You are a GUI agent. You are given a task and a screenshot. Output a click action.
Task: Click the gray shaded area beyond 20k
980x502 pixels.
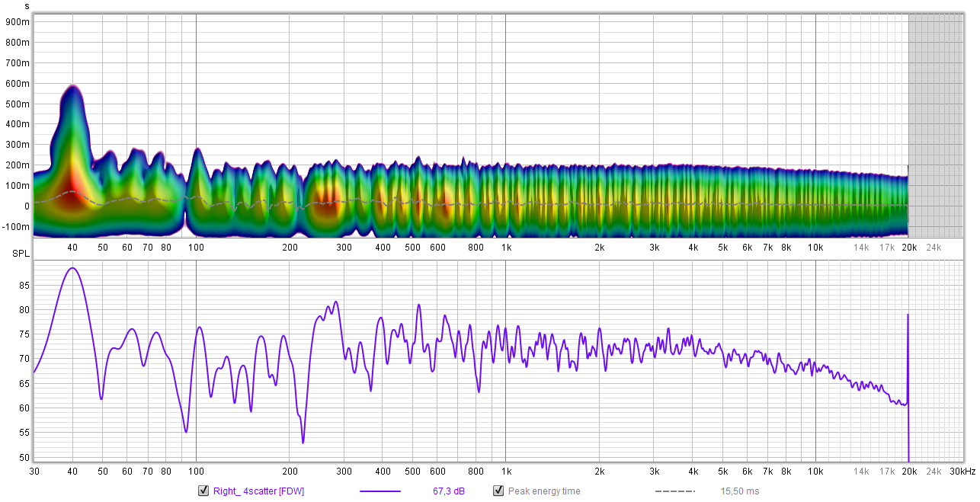pos(936,126)
